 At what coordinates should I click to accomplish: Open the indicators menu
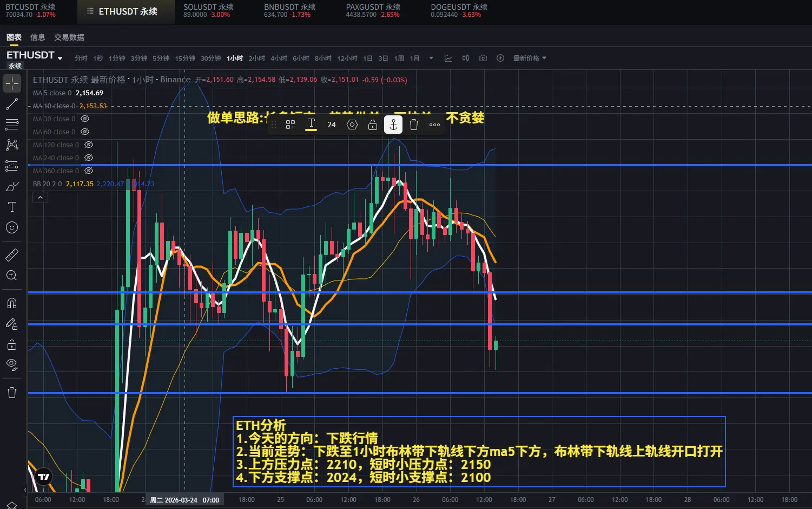point(448,58)
